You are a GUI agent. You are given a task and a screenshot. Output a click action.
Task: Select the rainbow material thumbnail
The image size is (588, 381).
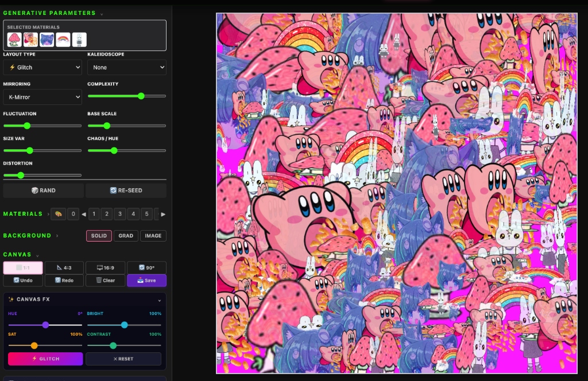click(63, 39)
